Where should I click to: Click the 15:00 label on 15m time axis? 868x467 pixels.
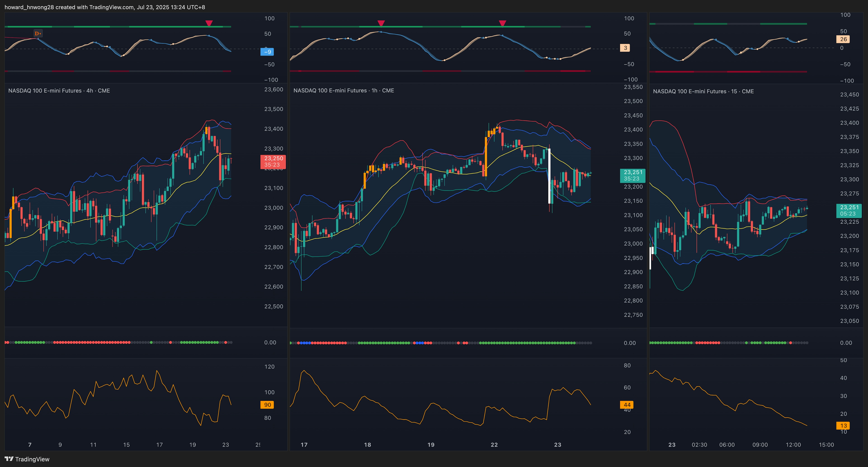(826, 445)
